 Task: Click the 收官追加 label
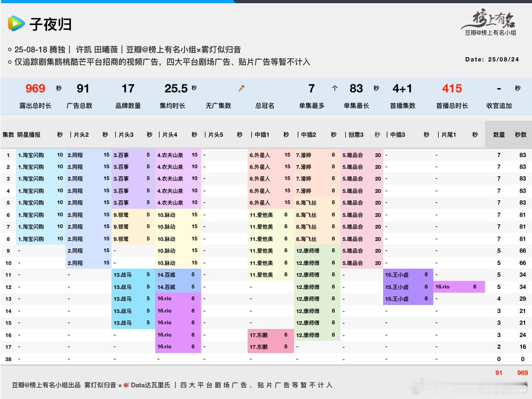pos(499,106)
